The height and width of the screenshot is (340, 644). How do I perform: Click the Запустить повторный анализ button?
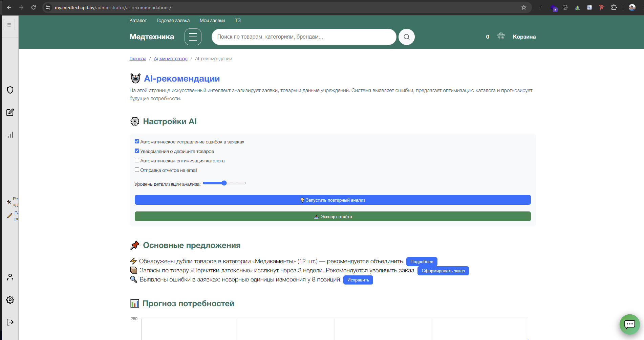[x=332, y=200]
